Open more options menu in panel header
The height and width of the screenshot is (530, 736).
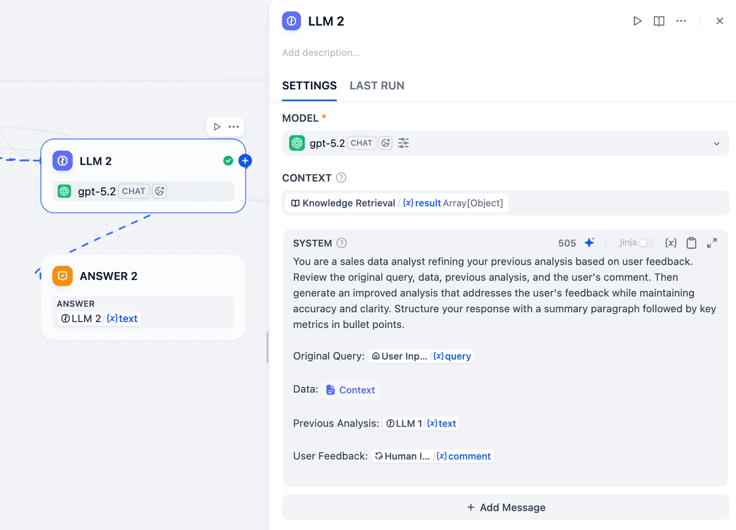(681, 21)
